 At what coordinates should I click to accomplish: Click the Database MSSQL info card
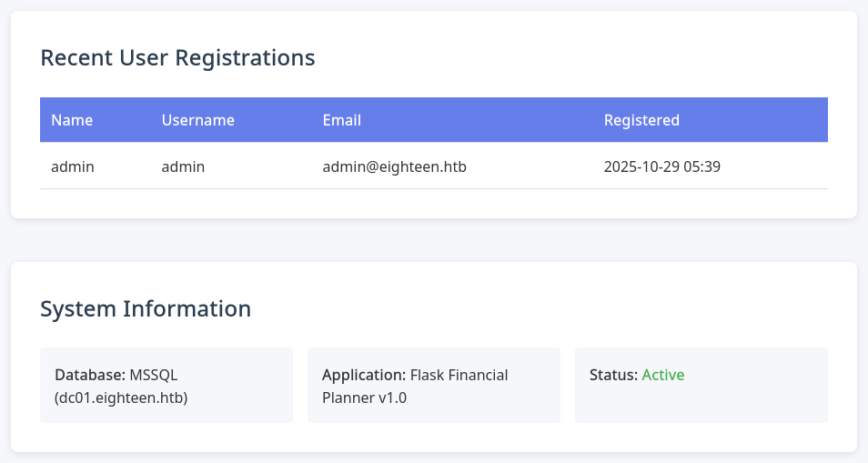pyautogui.click(x=167, y=386)
